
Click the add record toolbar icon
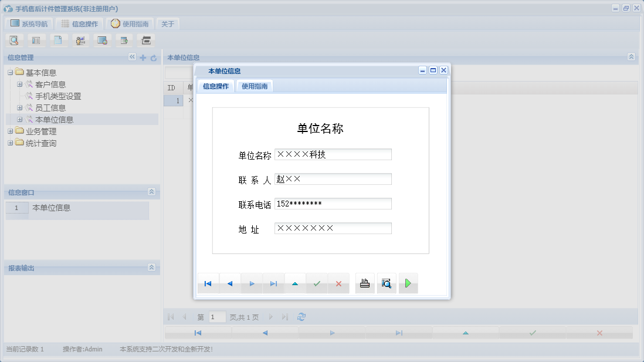(124, 40)
